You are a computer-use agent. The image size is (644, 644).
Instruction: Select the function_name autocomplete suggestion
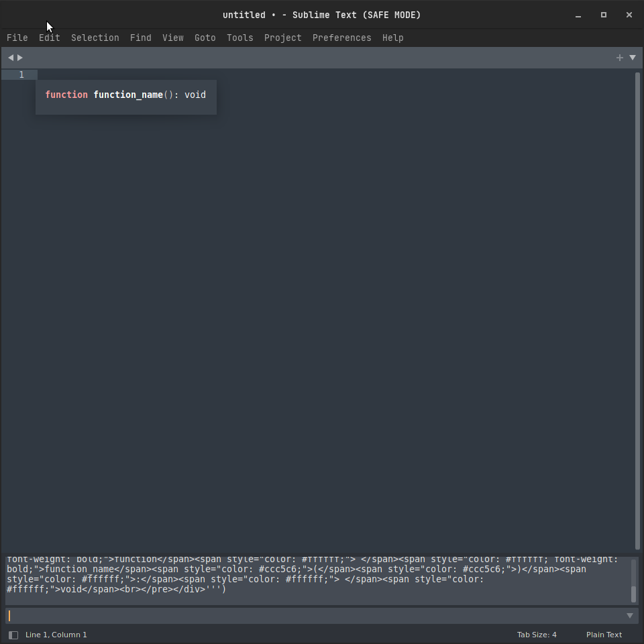(x=125, y=95)
